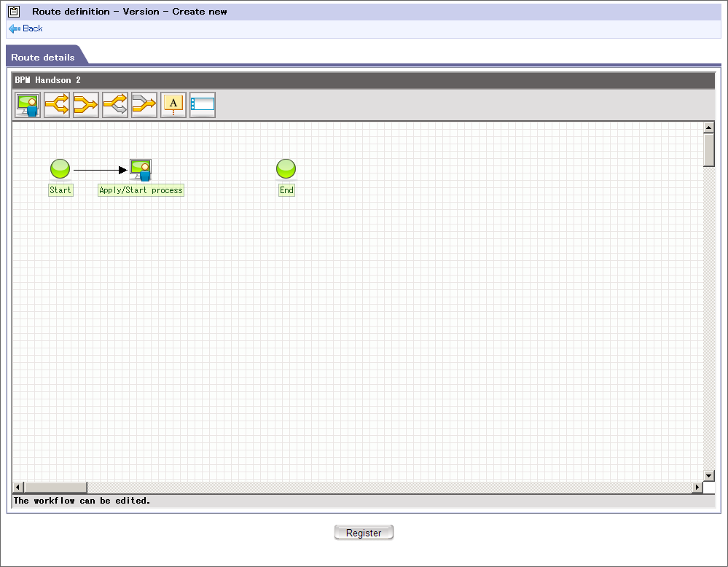Screen dimensions: 728x567
Task: Click the horizontal scrollbar left arrow
Action: (x=17, y=487)
